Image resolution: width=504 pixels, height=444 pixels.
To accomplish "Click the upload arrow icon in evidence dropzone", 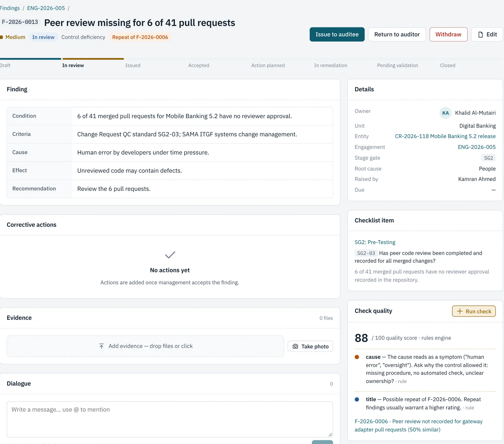I will pyautogui.click(x=101, y=346).
